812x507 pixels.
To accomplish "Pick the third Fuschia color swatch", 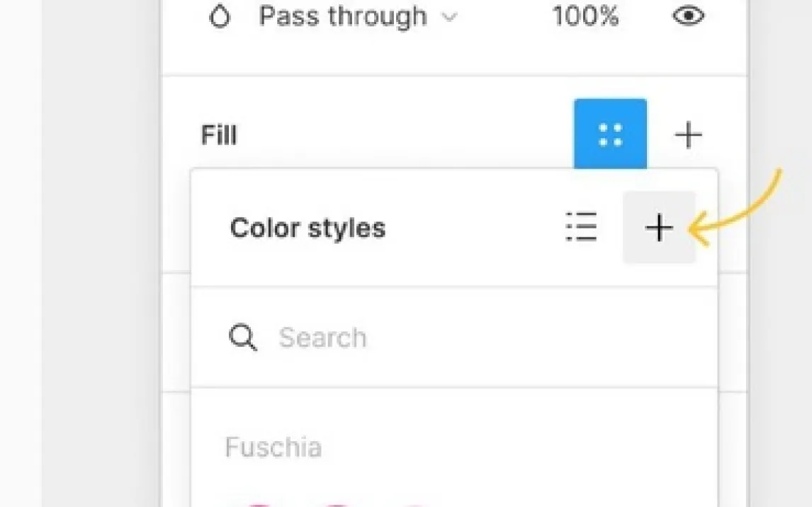I will coord(415,505).
